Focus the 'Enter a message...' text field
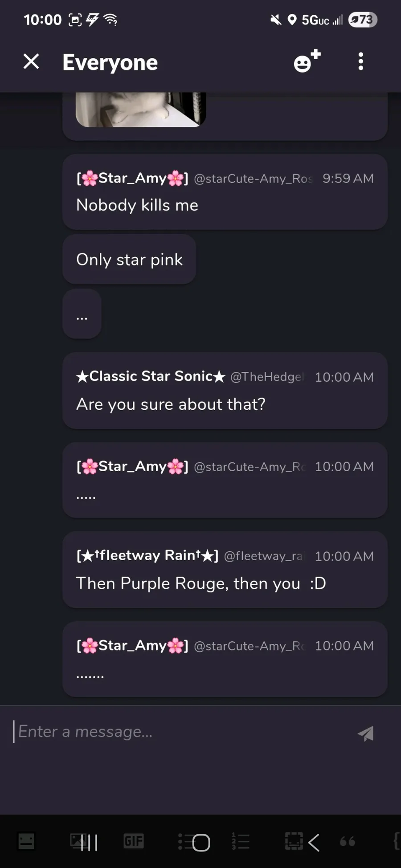 (x=178, y=732)
